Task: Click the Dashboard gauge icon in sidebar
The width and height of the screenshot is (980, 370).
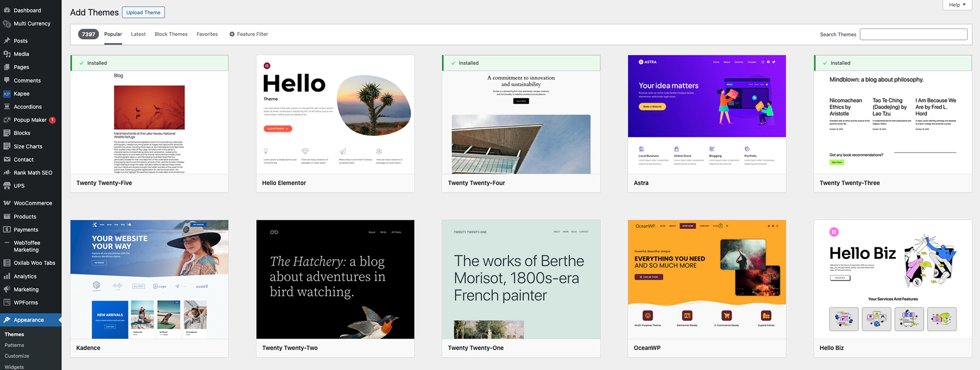Action: (7, 10)
